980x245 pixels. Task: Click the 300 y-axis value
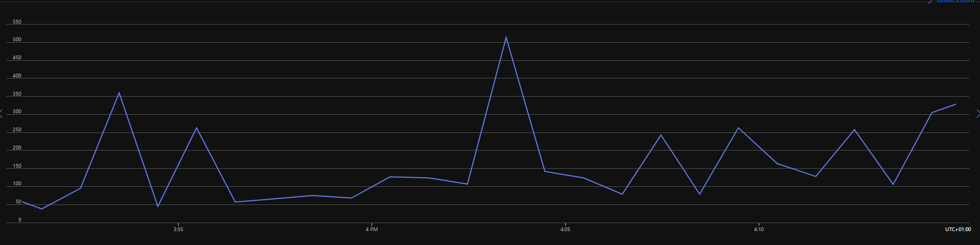[x=17, y=112]
